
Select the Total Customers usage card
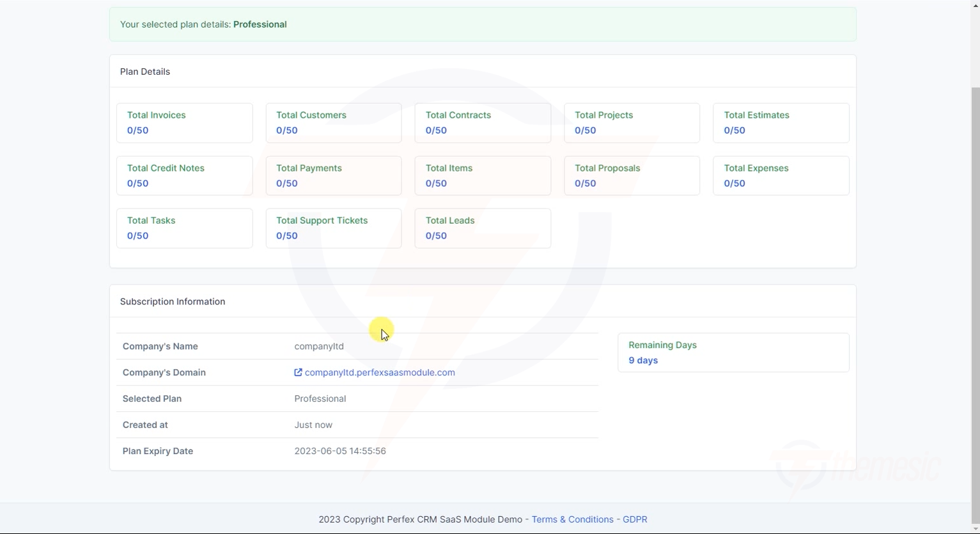coord(333,123)
